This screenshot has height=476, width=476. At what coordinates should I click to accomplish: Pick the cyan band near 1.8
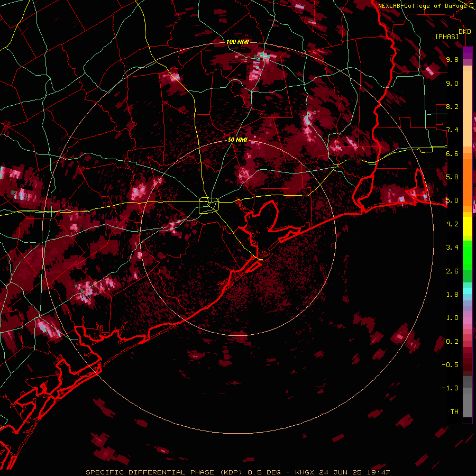click(467, 291)
